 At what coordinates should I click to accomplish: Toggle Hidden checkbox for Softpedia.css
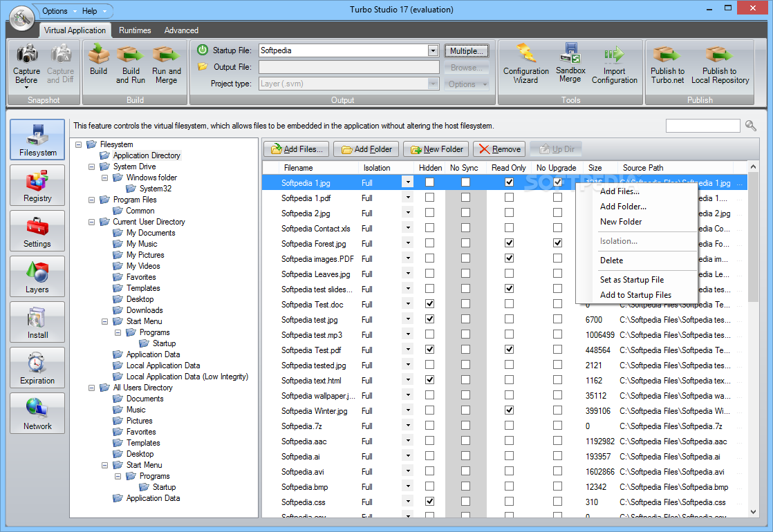click(x=430, y=502)
